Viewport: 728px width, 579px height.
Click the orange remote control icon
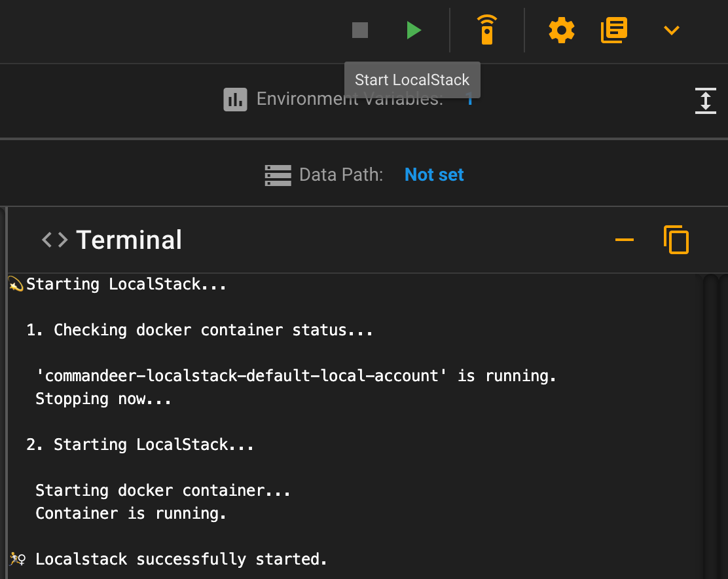click(x=486, y=29)
